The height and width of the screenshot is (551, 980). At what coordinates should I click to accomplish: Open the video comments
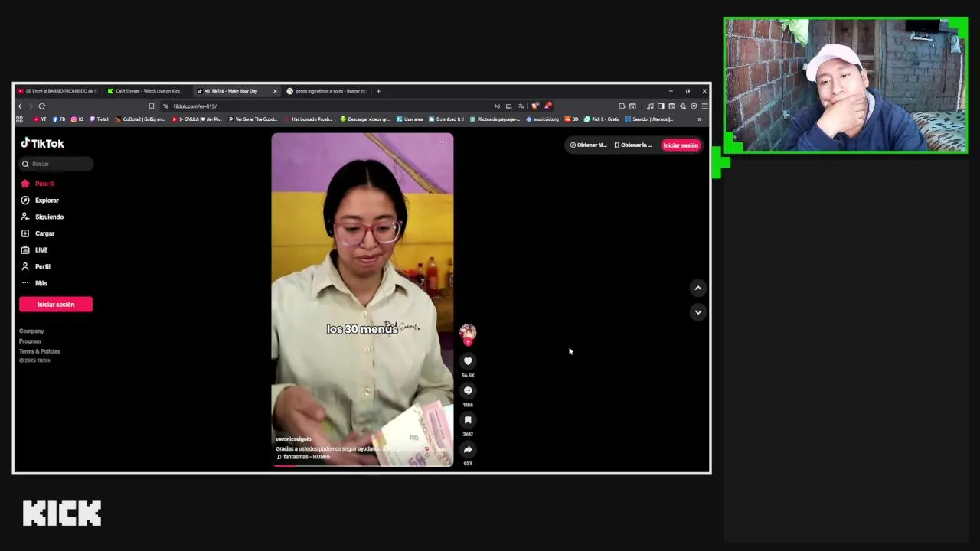pos(468,390)
